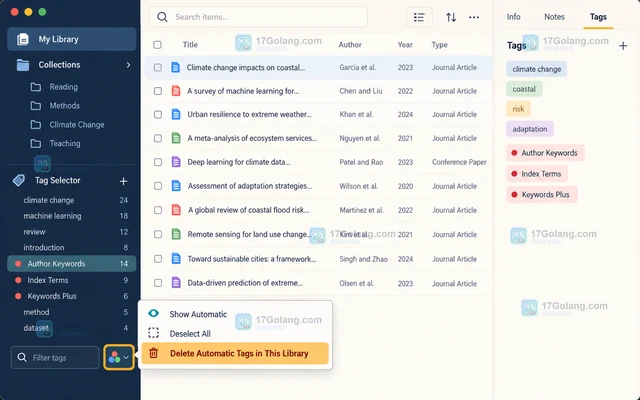Open the colored-dots tag actions dropdown
Viewport: 640px width, 400px height.
(x=119, y=358)
